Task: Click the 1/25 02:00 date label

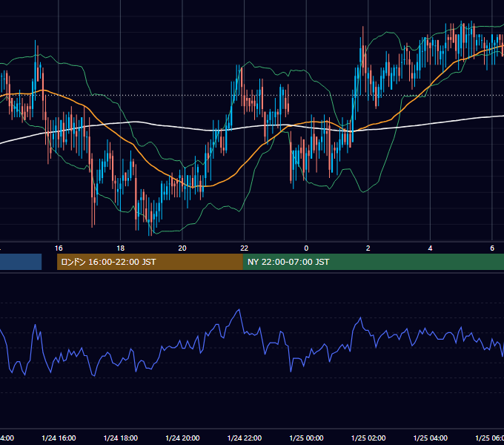Action: 368,438
